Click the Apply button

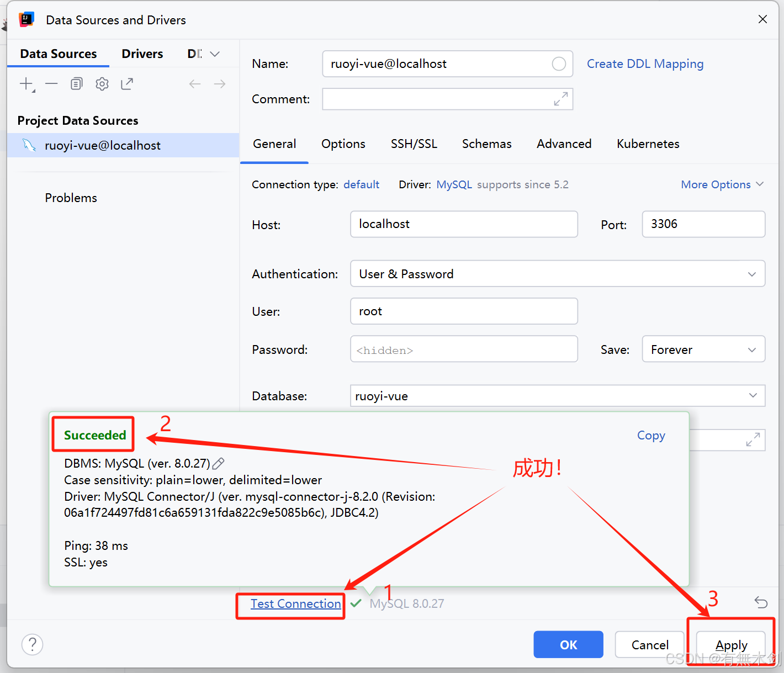click(731, 645)
